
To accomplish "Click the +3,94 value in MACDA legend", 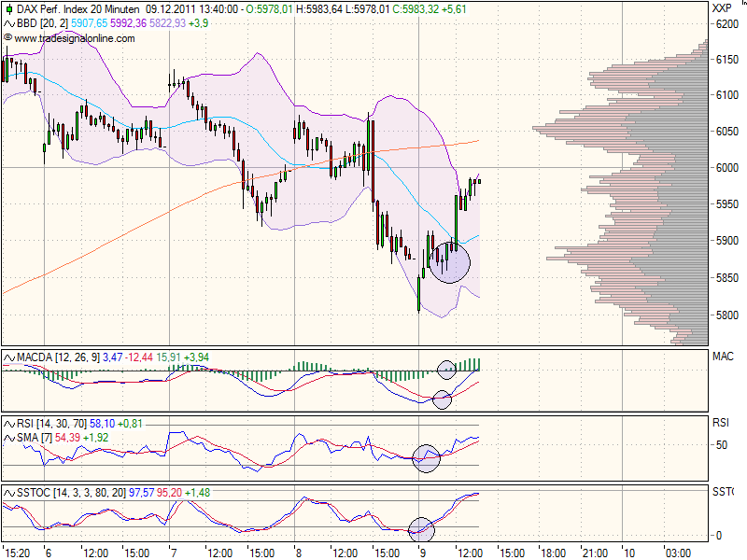I will (x=196, y=357).
